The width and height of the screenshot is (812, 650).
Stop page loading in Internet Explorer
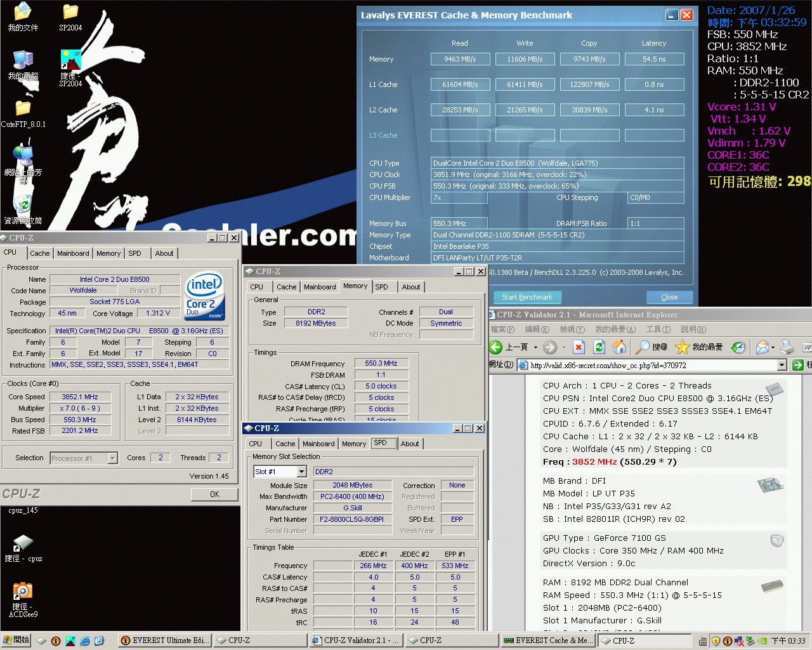tap(579, 347)
